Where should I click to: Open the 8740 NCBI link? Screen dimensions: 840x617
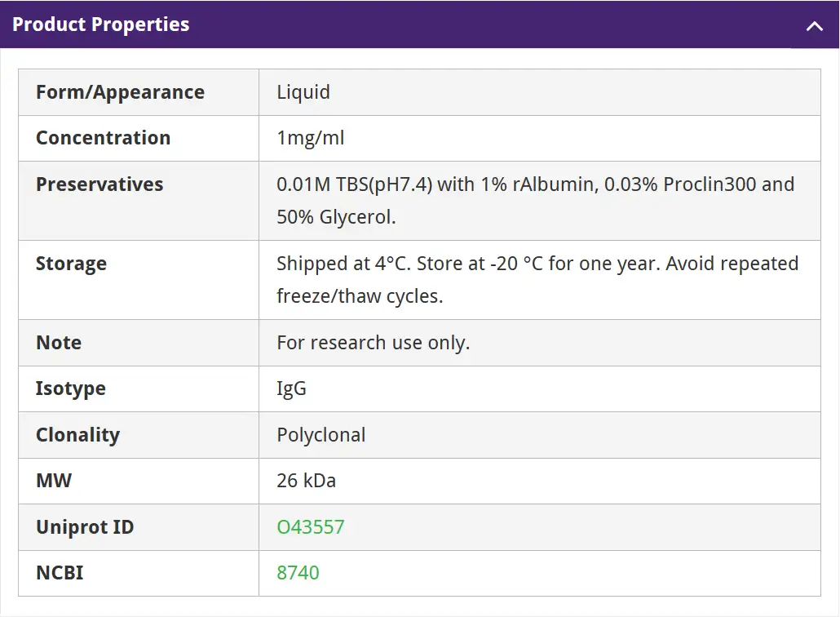pyautogui.click(x=298, y=573)
